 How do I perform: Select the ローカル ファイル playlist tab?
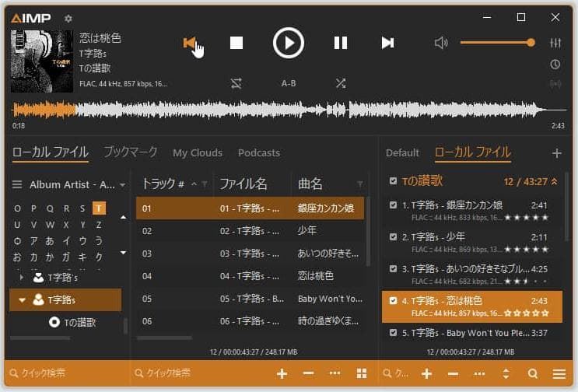click(472, 152)
